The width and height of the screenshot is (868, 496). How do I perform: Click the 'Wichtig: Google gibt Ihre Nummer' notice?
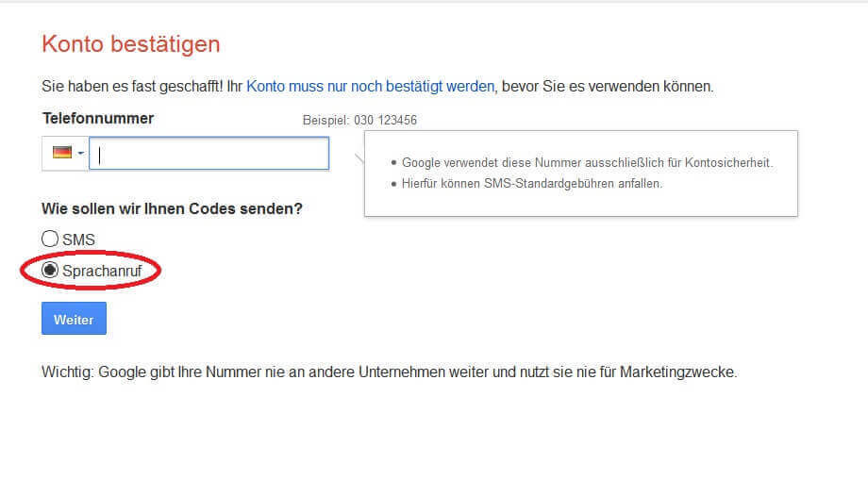click(389, 372)
